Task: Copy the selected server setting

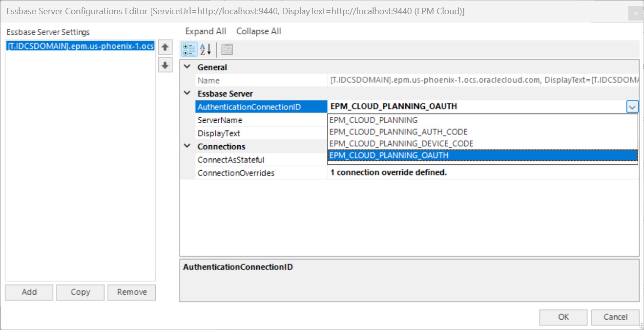Action: click(x=80, y=292)
